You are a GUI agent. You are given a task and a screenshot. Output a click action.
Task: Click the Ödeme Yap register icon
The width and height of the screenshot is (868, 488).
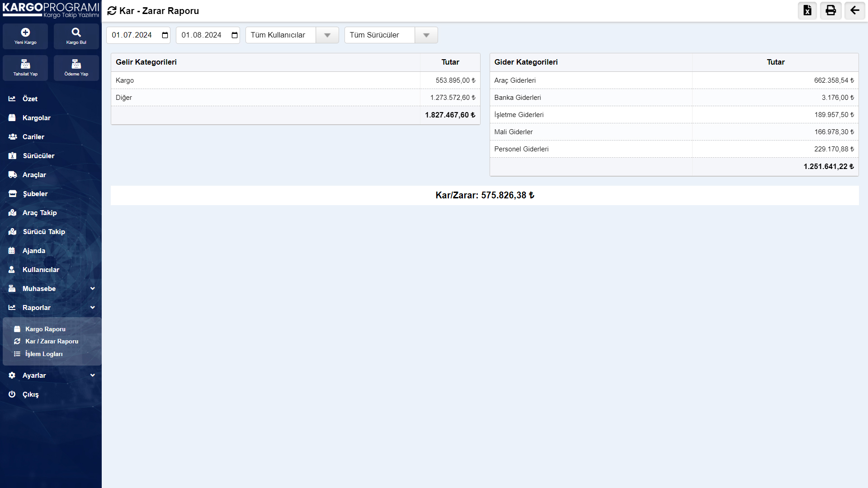click(76, 64)
